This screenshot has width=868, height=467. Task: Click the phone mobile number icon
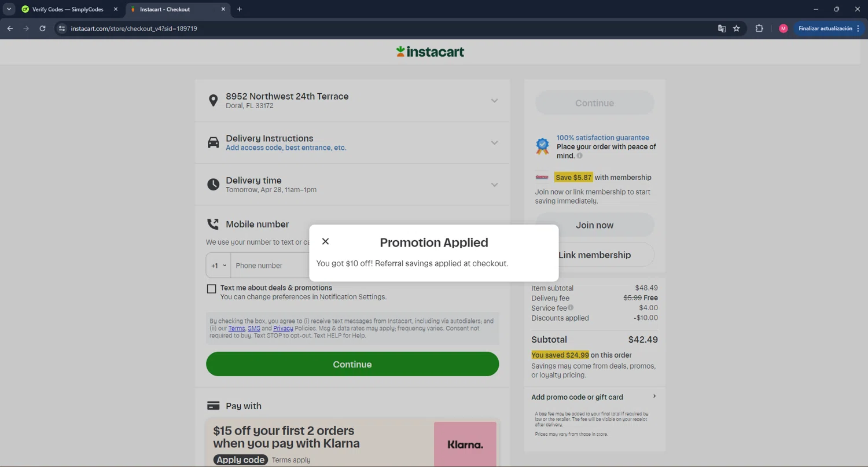click(213, 224)
